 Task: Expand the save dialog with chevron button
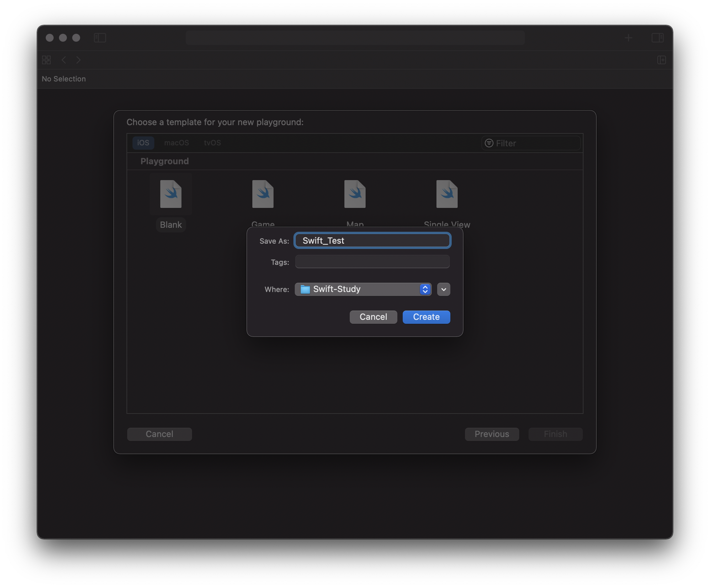[x=443, y=289]
